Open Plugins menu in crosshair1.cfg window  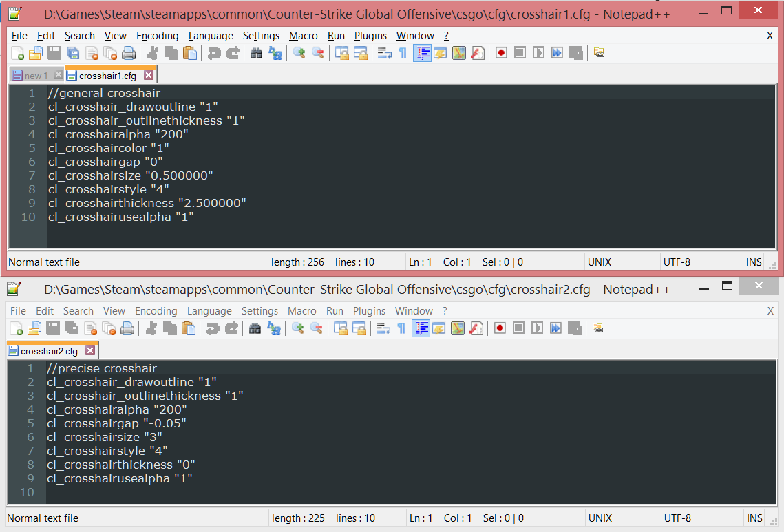(x=370, y=36)
